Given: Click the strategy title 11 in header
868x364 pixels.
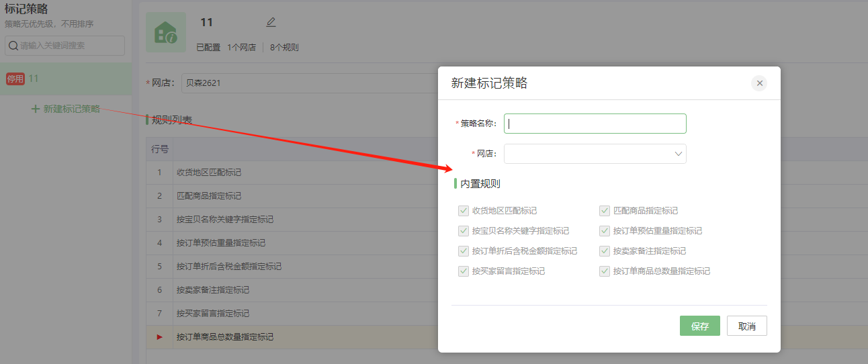Looking at the screenshot, I should (x=206, y=22).
